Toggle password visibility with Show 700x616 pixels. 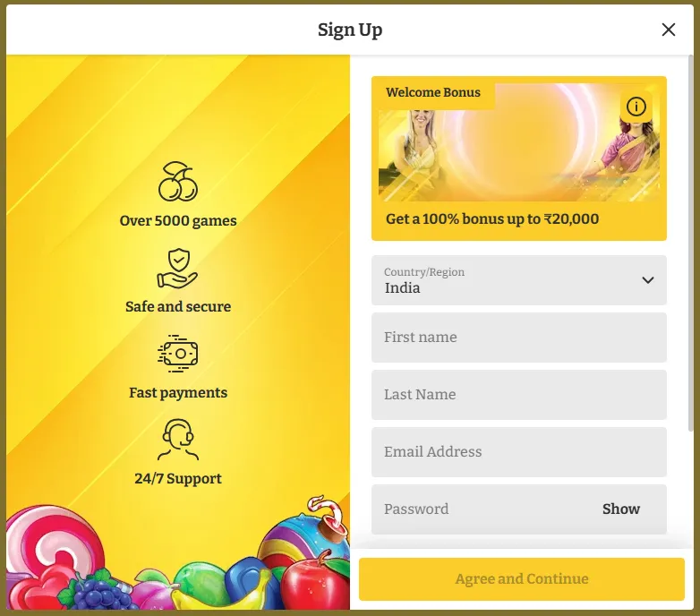point(621,509)
